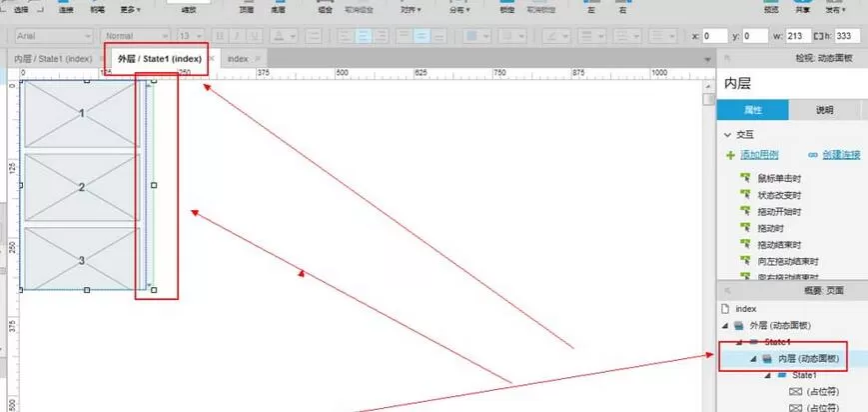The height and width of the screenshot is (412, 868).
Task: Toggle the keep aspect ratio icon
Action: click(x=819, y=37)
